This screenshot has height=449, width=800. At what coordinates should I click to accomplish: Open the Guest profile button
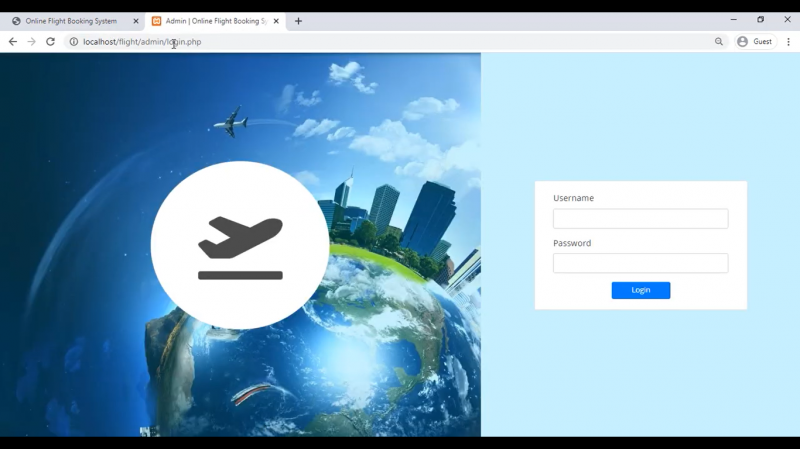click(x=755, y=42)
